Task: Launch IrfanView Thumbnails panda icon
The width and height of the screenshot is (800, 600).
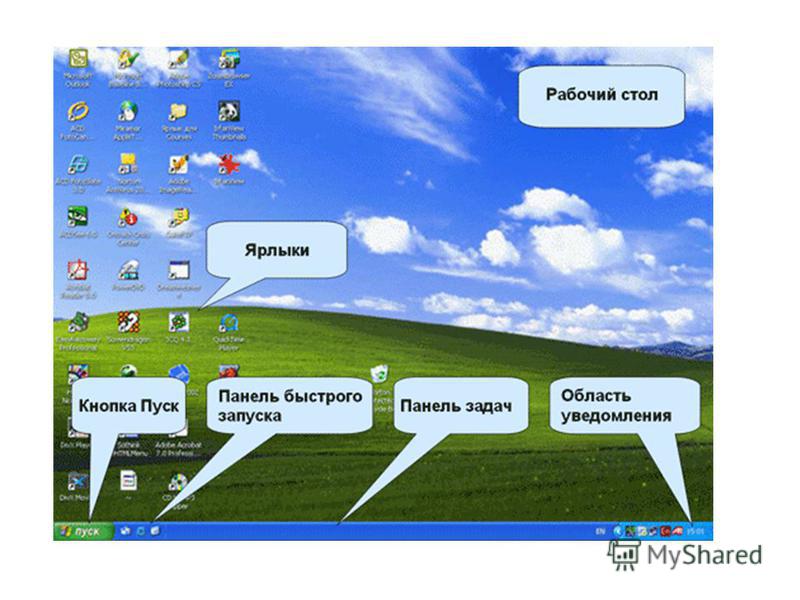Action: [229, 111]
